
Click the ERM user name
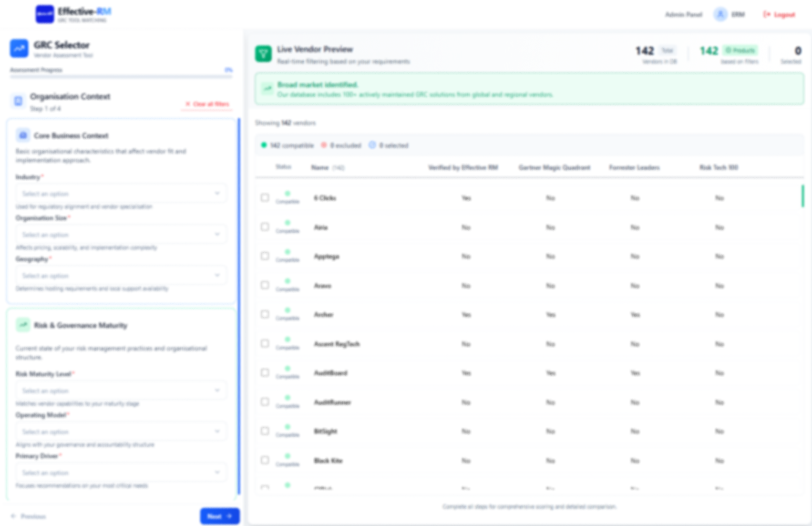click(x=738, y=15)
